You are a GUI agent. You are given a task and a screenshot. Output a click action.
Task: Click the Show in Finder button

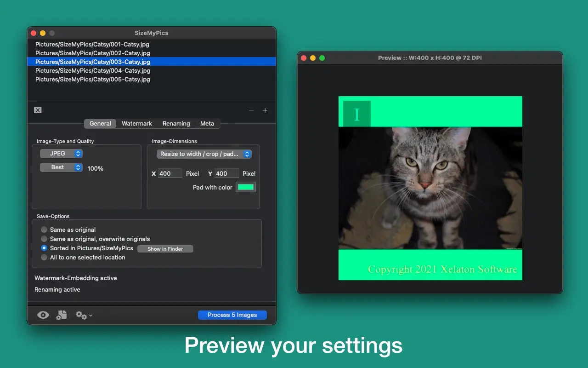pyautogui.click(x=165, y=249)
